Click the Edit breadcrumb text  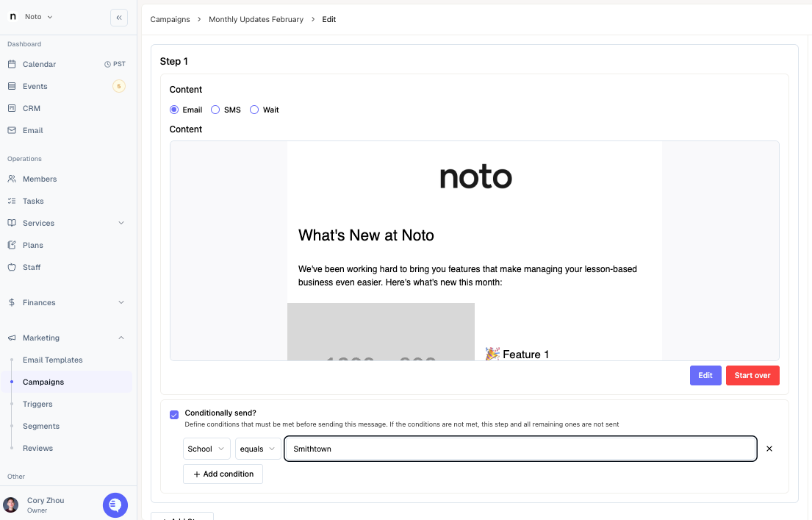click(x=328, y=19)
